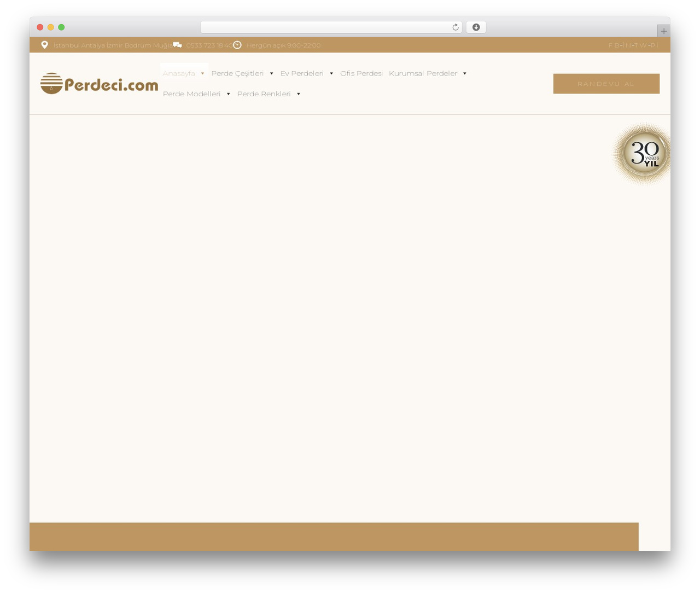Add a new browser tab
The width and height of the screenshot is (700, 593).
(664, 31)
